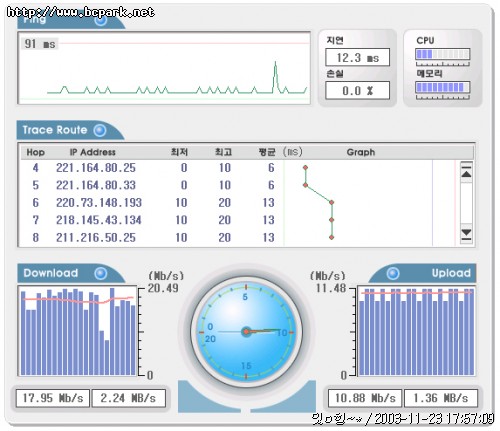The image size is (500, 431).
Task: Select the 지연 value 12.3 ms field
Action: tap(357, 57)
